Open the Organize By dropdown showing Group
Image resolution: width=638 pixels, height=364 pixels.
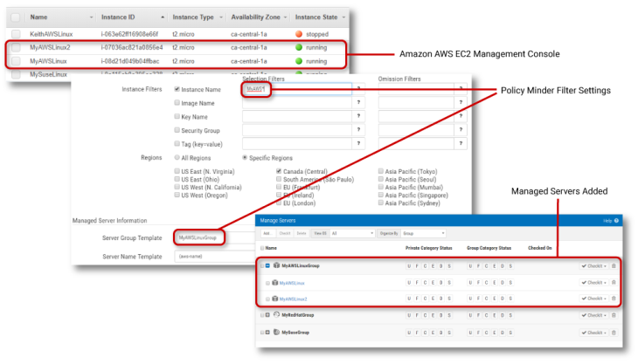click(x=423, y=234)
